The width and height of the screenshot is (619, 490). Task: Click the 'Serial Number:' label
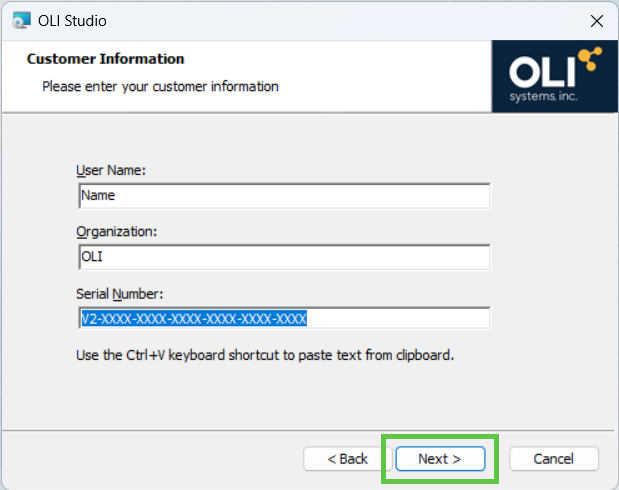tap(120, 294)
